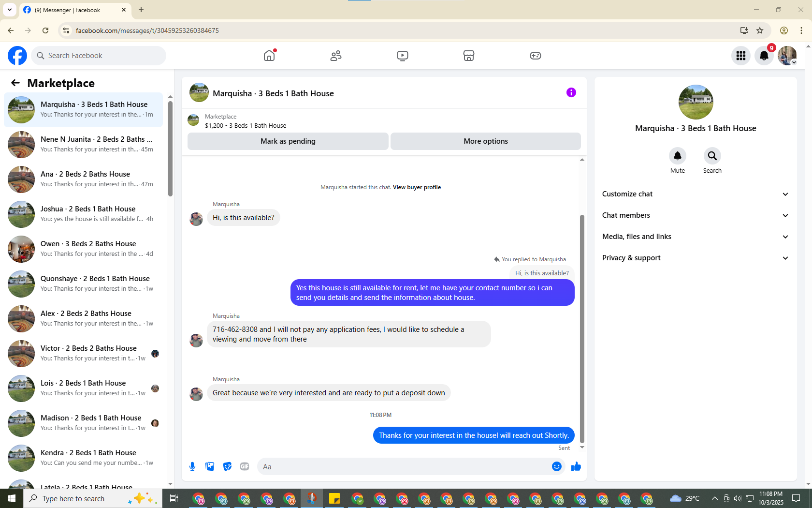Open a new browser tab
The height and width of the screenshot is (508, 812).
click(141, 10)
